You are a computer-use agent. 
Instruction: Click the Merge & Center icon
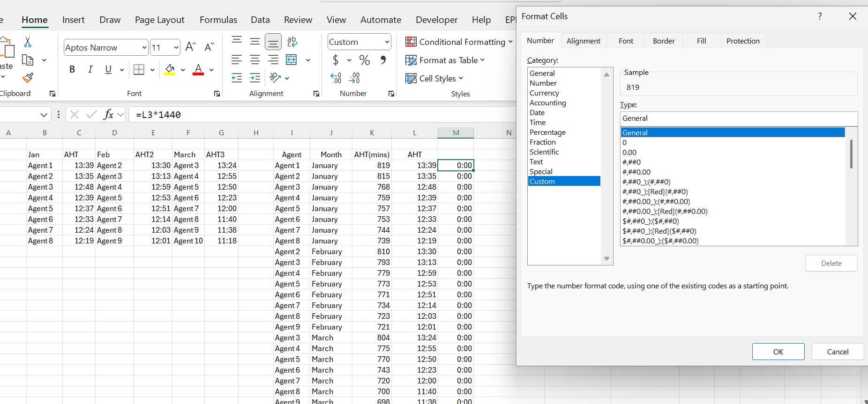[292, 60]
